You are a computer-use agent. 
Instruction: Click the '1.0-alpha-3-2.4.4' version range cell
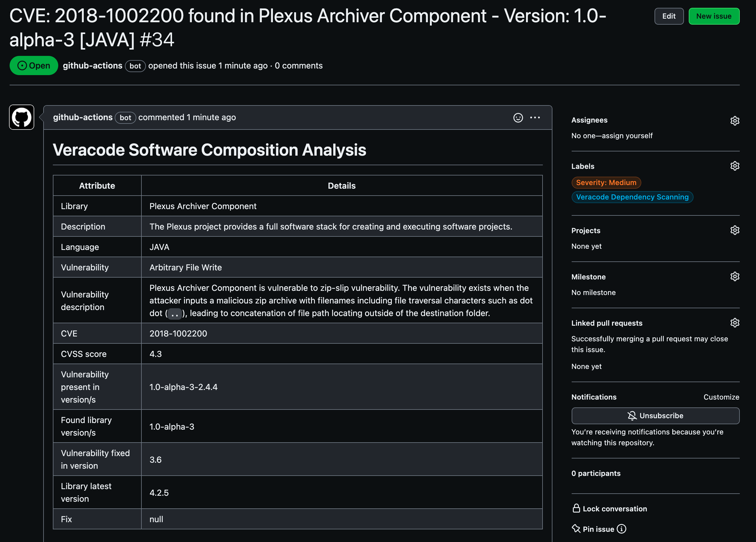(342, 387)
